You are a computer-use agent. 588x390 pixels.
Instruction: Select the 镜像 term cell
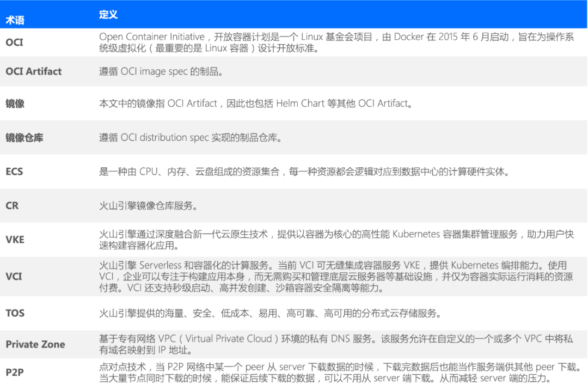pyautogui.click(x=15, y=103)
